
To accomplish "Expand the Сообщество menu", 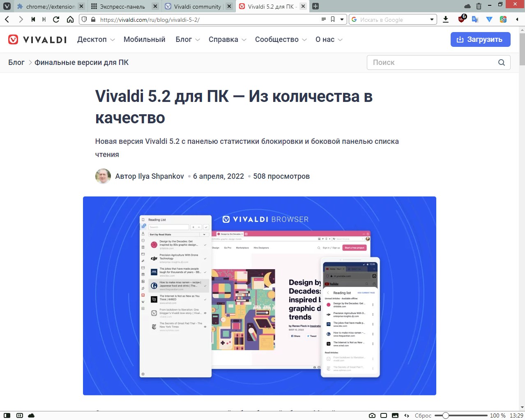I will point(281,39).
